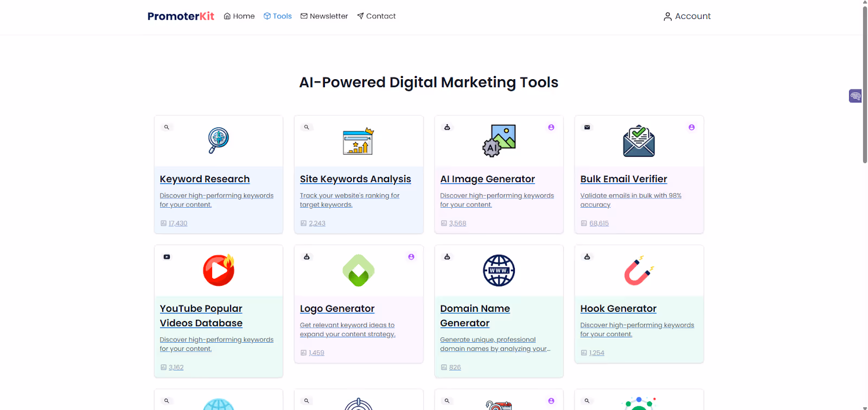
Task: Click 'Validate emails in bulk with 98% accuracy'
Action: pos(631,200)
